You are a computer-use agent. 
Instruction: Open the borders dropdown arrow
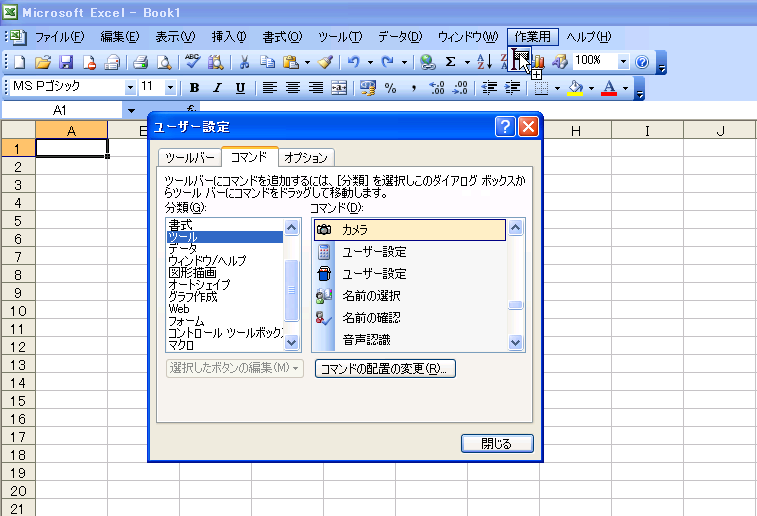[557, 88]
